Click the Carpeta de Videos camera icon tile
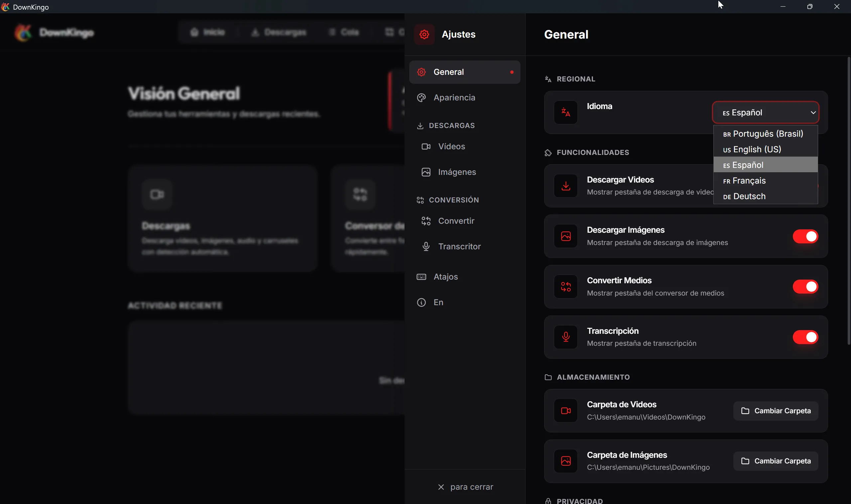The image size is (851, 504). click(565, 411)
